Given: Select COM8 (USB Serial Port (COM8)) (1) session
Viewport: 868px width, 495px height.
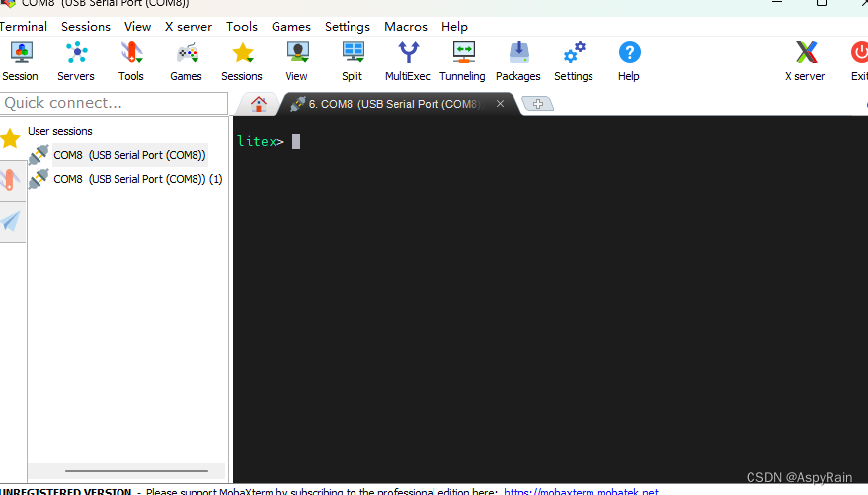Looking at the screenshot, I should pyautogui.click(x=138, y=179).
